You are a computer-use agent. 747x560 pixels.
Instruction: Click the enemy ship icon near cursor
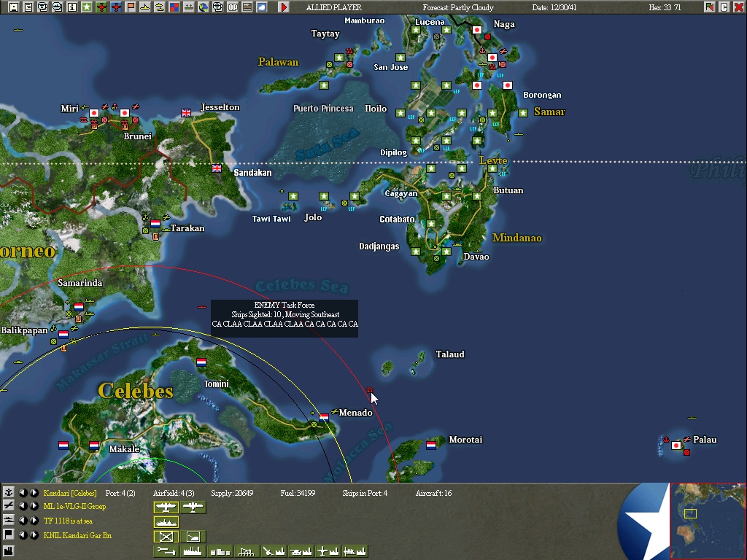pyautogui.click(x=369, y=389)
